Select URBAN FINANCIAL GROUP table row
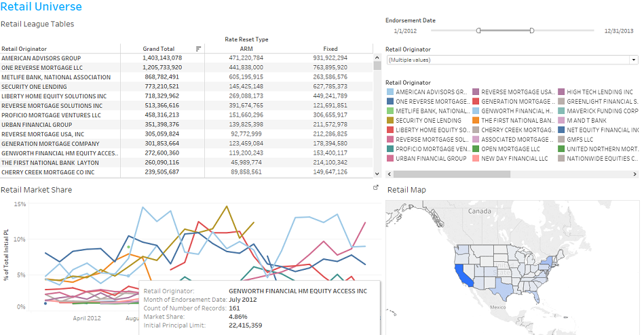Viewport: 644px width, 335px height. point(187,124)
